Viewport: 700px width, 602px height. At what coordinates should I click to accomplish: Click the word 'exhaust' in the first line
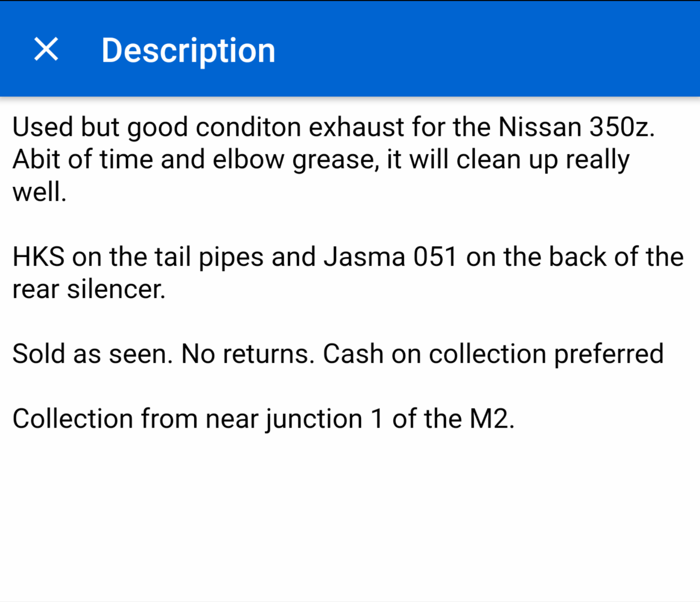(x=356, y=127)
